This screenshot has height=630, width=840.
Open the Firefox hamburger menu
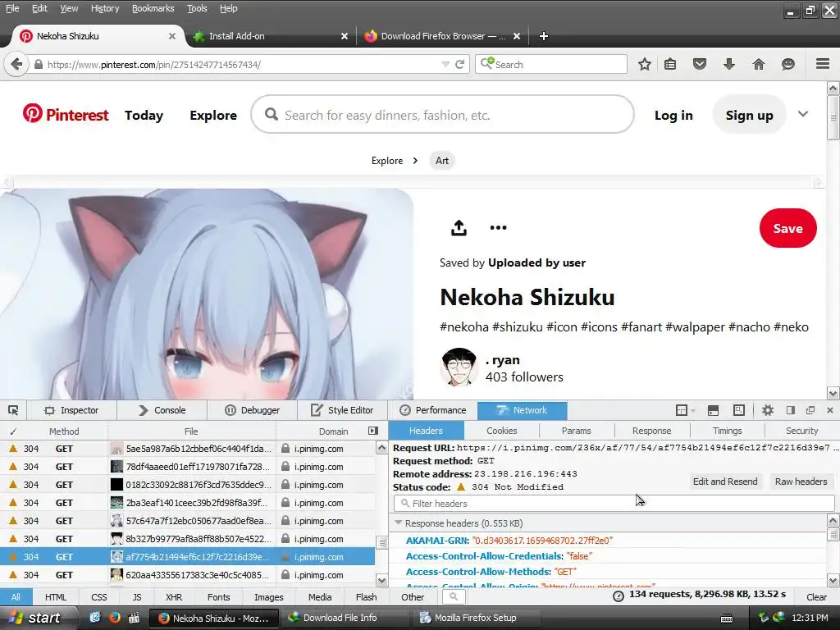tap(823, 64)
